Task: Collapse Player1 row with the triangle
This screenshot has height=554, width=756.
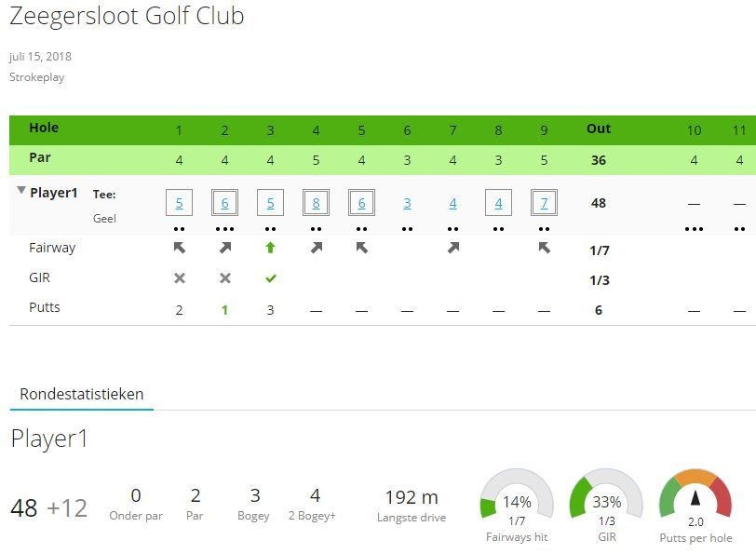Action: 21,191
